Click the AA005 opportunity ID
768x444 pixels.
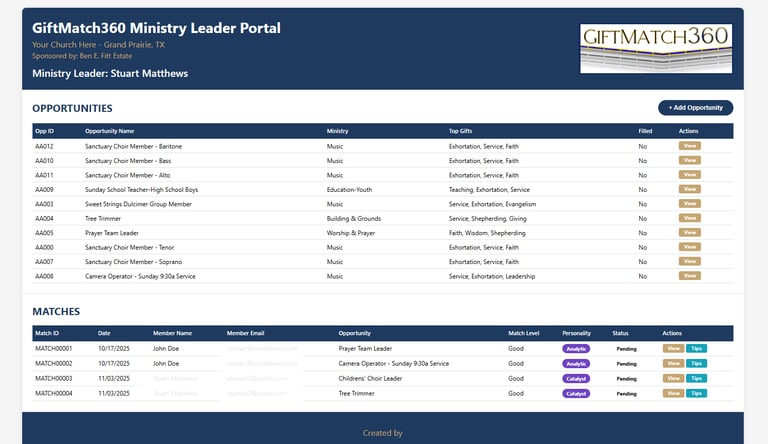point(44,233)
